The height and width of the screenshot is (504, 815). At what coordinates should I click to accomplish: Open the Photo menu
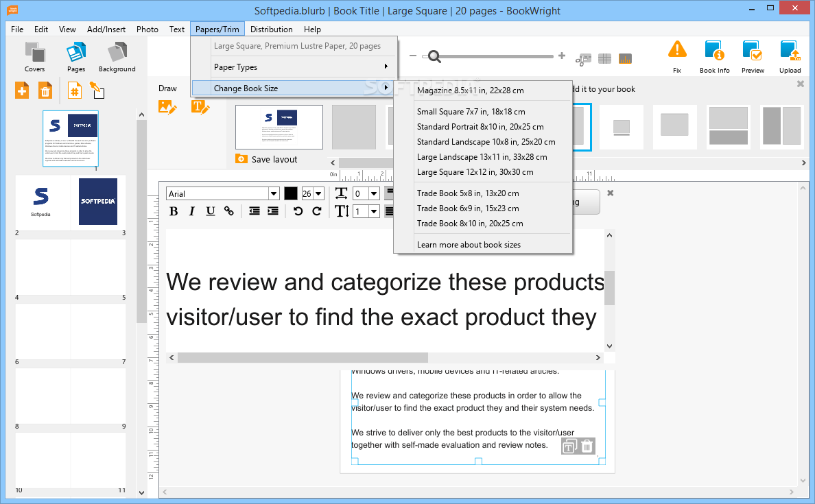pos(147,29)
